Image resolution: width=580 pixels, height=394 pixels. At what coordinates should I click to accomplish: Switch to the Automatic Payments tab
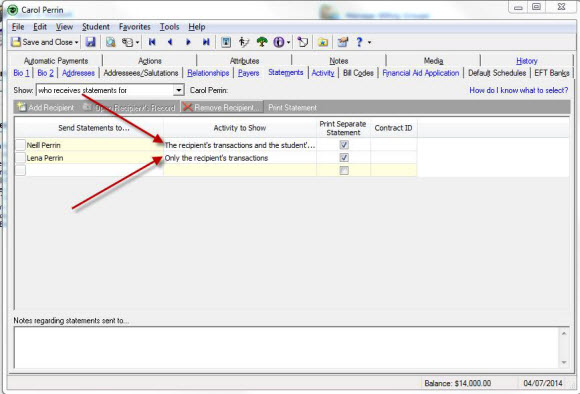click(56, 61)
